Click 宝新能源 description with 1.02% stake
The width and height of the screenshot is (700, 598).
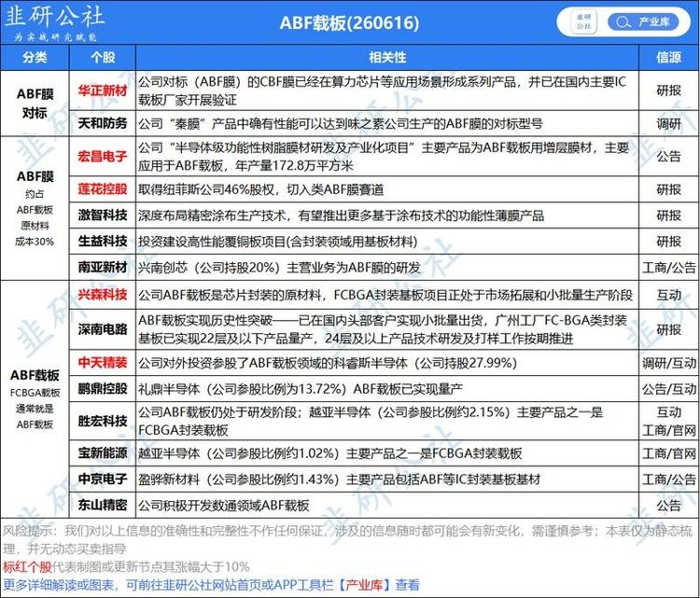[x=329, y=453]
